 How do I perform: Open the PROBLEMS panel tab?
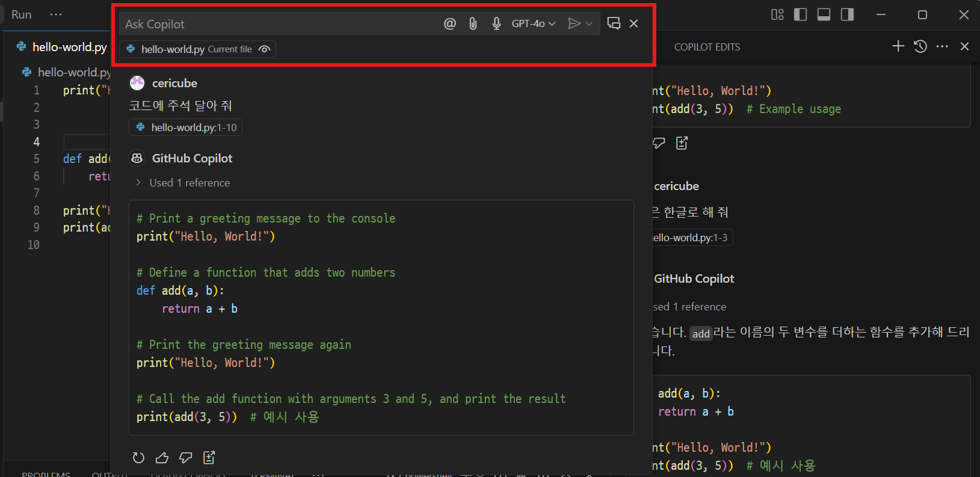(46, 474)
